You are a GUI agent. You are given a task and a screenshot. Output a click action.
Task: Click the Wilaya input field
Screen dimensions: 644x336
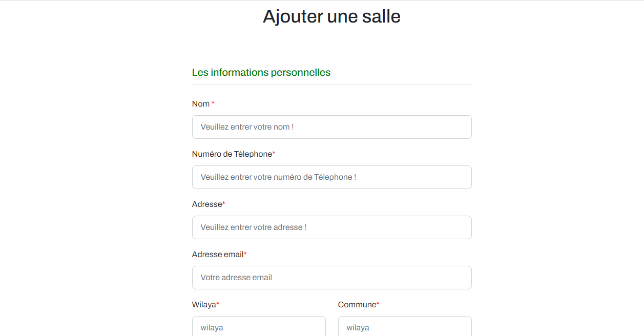259,326
